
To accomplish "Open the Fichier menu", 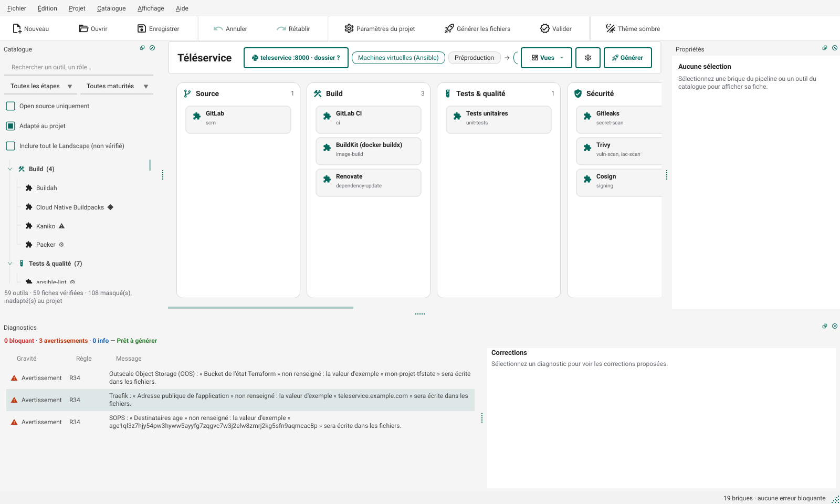I will (x=17, y=8).
